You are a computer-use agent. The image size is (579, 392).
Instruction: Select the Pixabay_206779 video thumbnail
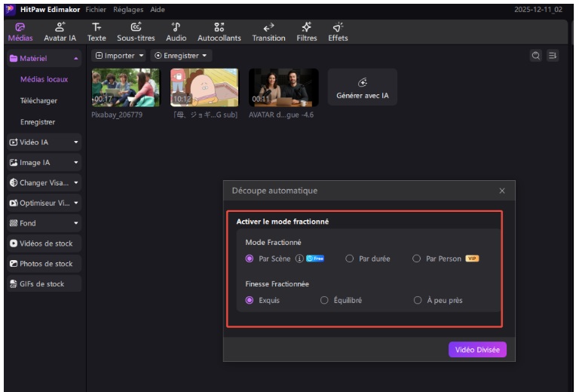click(x=125, y=87)
